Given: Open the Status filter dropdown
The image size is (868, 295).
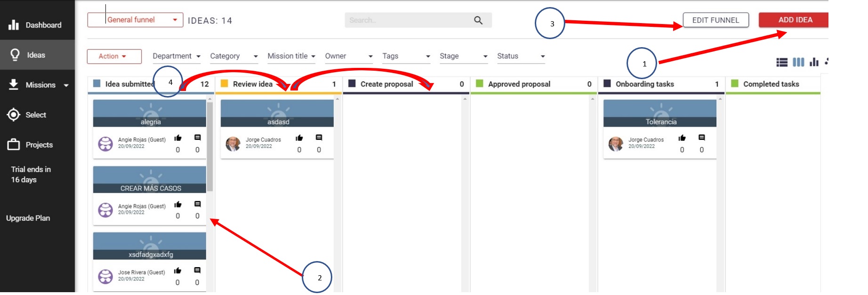Looking at the screenshot, I should tap(521, 56).
